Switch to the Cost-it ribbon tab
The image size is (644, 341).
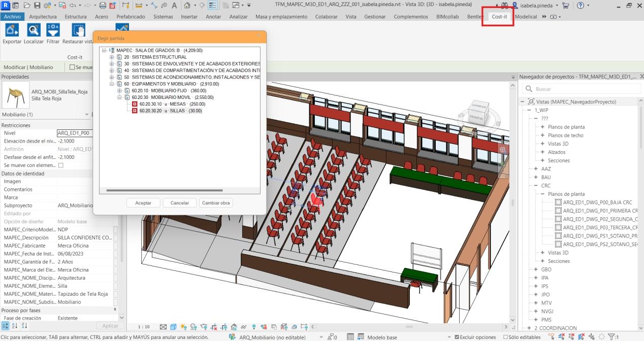tap(499, 17)
